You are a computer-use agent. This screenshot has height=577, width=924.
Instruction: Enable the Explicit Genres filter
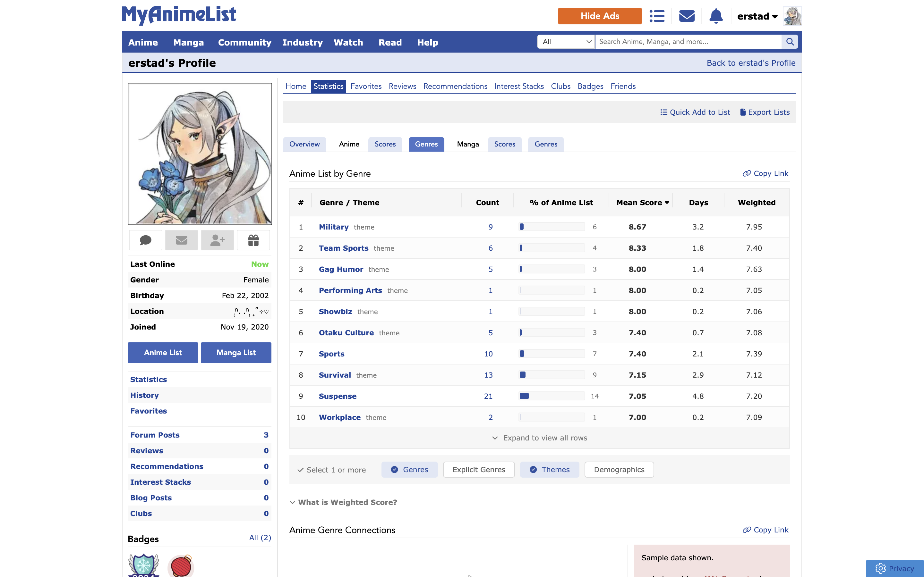pos(478,470)
